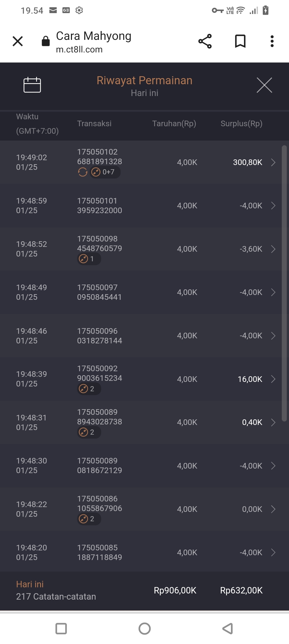Expand details for the 300,80K surplus row

click(x=273, y=162)
